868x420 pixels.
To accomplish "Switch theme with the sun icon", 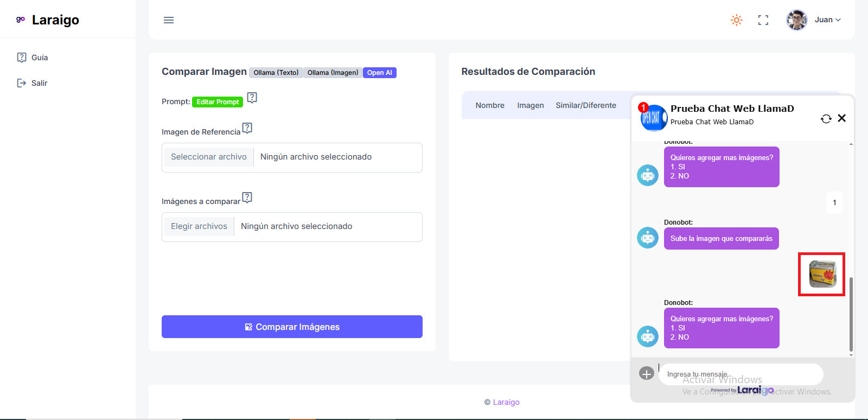I will click(736, 20).
